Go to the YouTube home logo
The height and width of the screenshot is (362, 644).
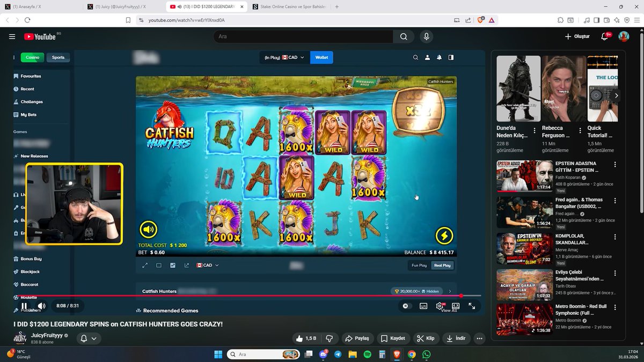pos(41,36)
